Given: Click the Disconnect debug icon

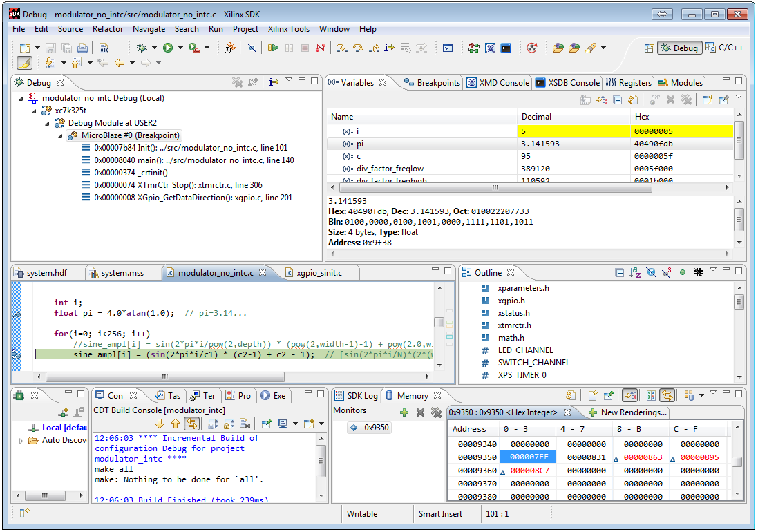Looking at the screenshot, I should click(x=321, y=48).
